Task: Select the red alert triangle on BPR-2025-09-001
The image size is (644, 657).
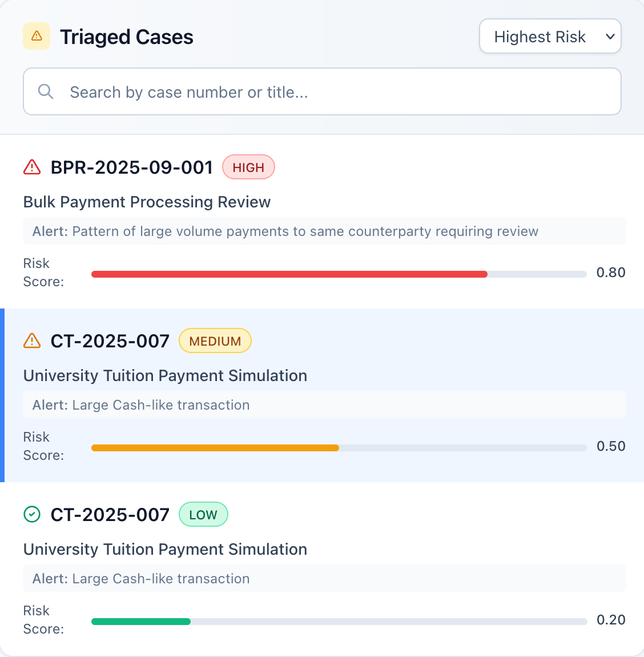Action: tap(32, 167)
